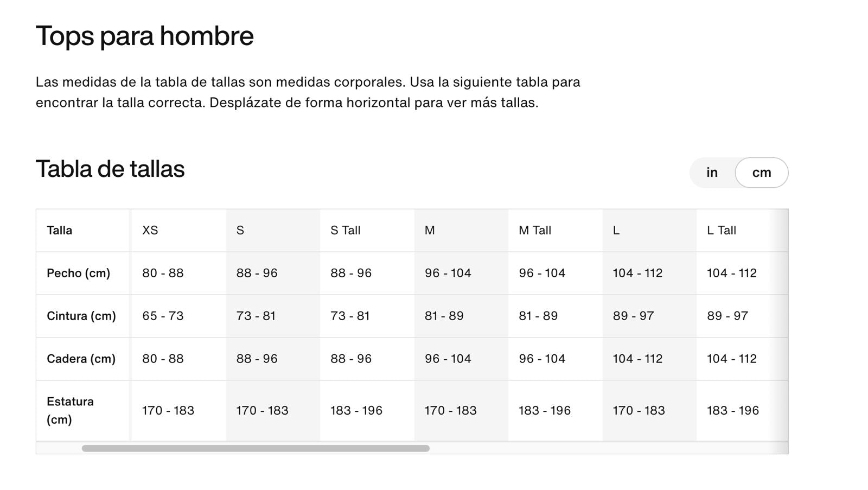
Task: Click S Tall height value 183 - 196
Action: point(356,410)
